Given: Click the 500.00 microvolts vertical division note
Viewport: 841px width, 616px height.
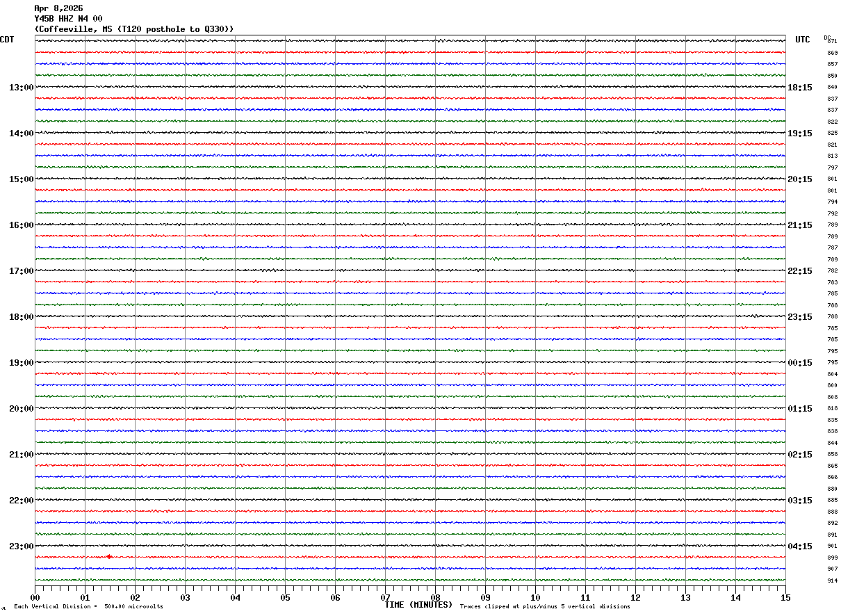Looking at the screenshot, I should (89, 607).
